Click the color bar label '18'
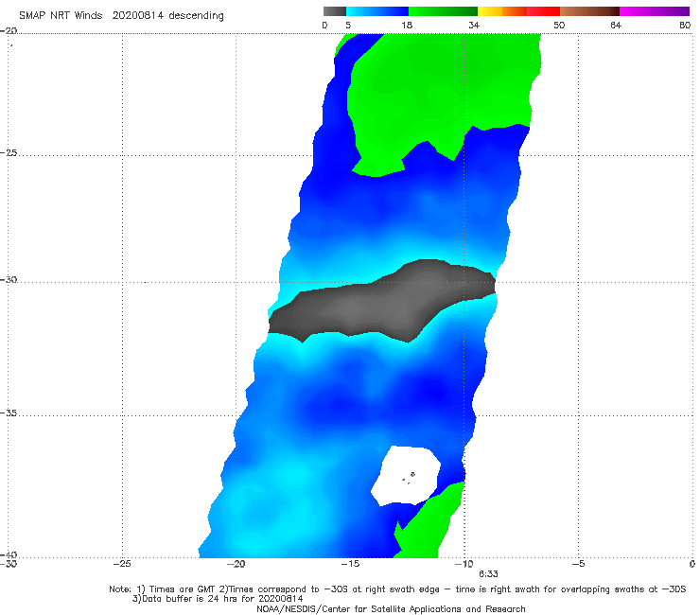The image size is (700, 615). (407, 26)
